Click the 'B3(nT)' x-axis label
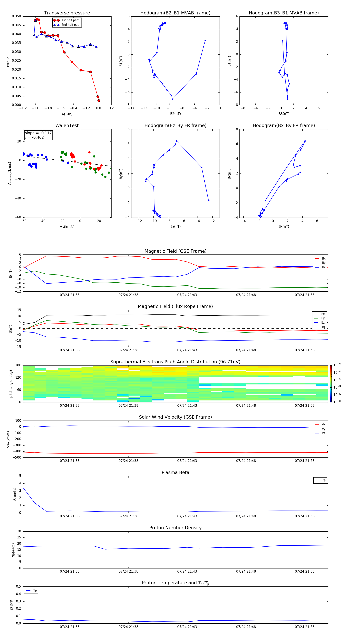Viewport: 351px width, 644px height. click(x=284, y=114)
